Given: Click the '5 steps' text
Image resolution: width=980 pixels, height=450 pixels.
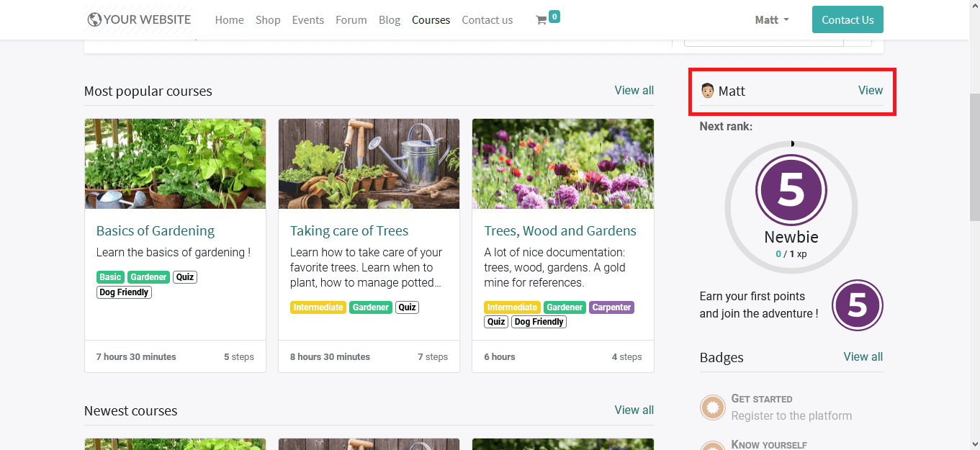Looking at the screenshot, I should tap(239, 356).
